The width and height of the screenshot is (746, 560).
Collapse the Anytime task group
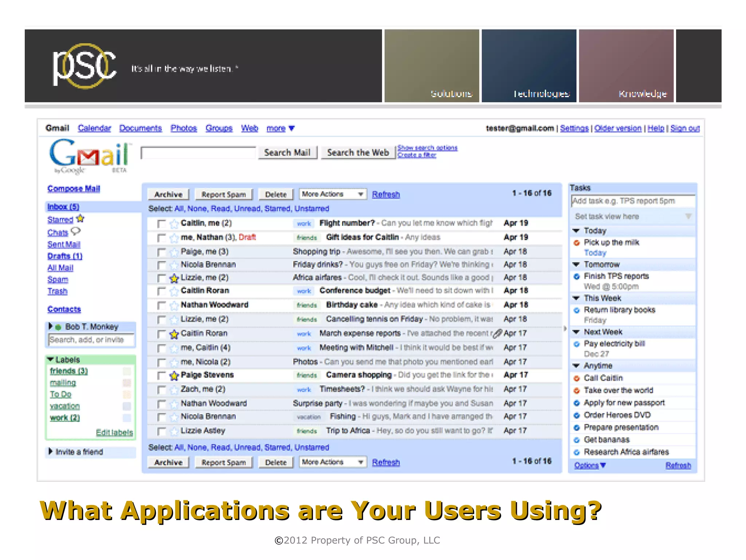point(576,365)
